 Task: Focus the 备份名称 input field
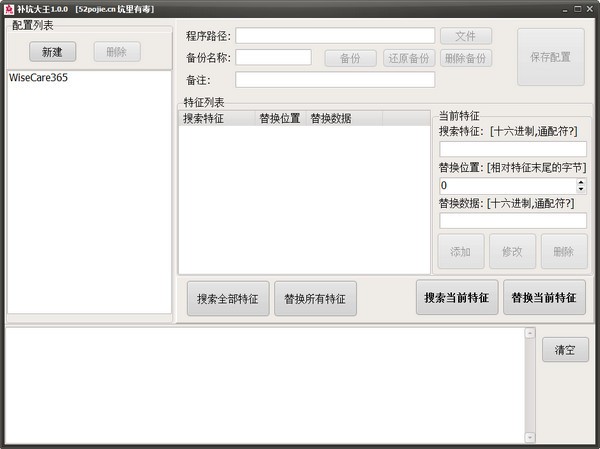[x=273, y=57]
